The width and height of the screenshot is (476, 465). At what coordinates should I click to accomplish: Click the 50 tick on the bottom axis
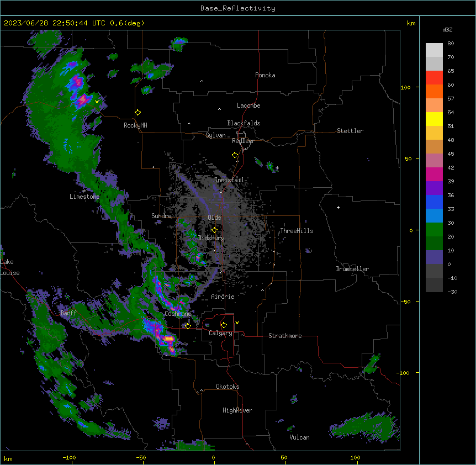[284, 457]
